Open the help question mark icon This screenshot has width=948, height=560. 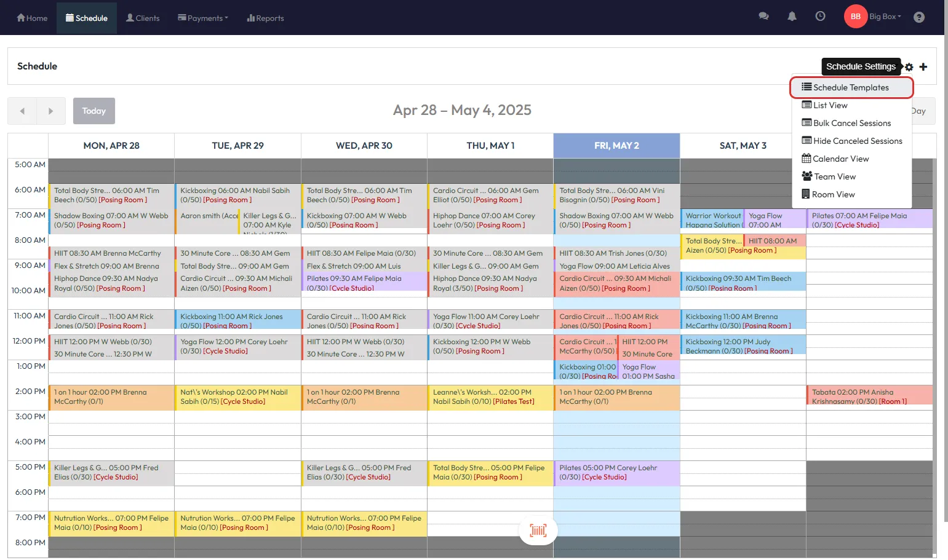[x=918, y=17]
